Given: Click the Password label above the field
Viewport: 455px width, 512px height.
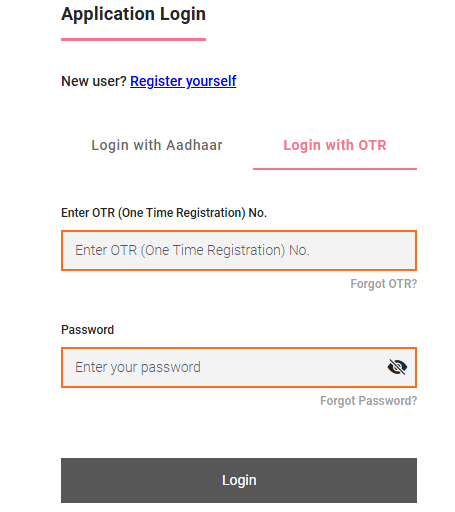Looking at the screenshot, I should pos(87,330).
